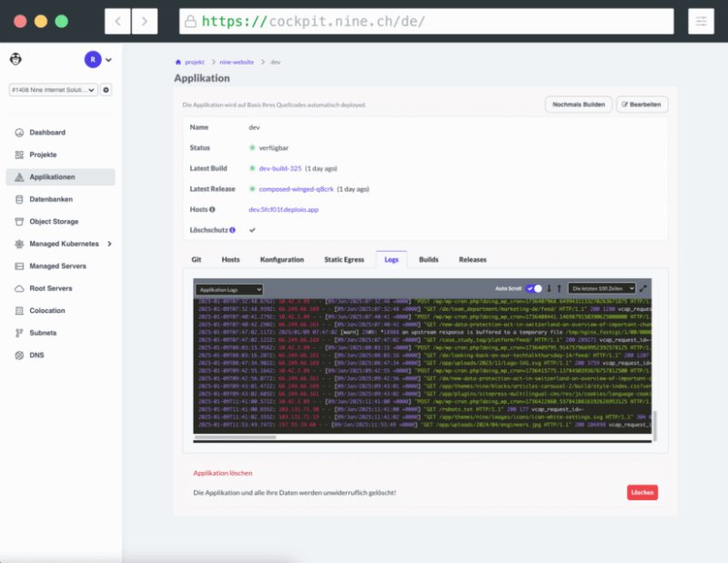728x563 pixels.
Task: Click the Löschschutz info icon
Action: coord(232,230)
